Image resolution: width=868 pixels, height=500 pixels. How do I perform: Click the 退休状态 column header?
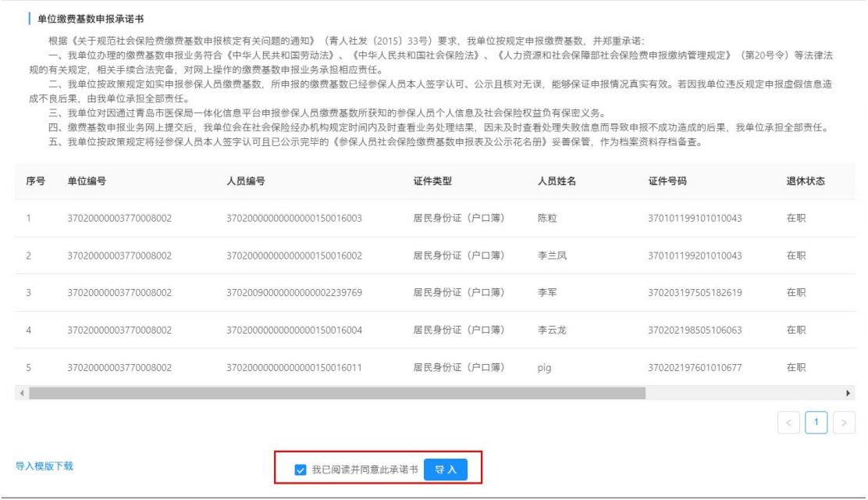[805, 181]
